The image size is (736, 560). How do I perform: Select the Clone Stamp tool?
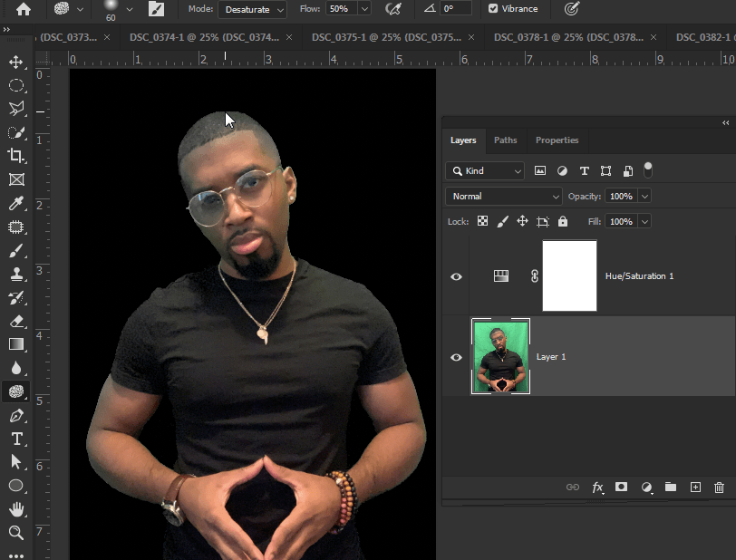(16, 274)
